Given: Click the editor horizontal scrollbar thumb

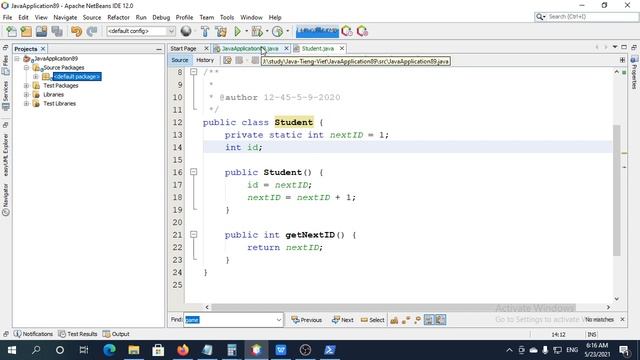Looking at the screenshot, I should (x=393, y=307).
